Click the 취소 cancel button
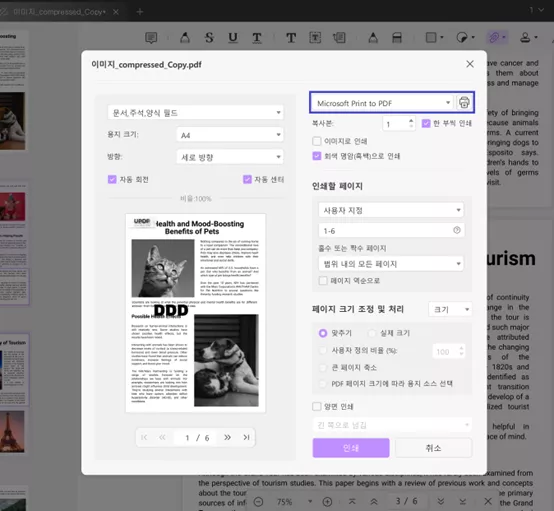The image size is (554, 511). pos(434,448)
